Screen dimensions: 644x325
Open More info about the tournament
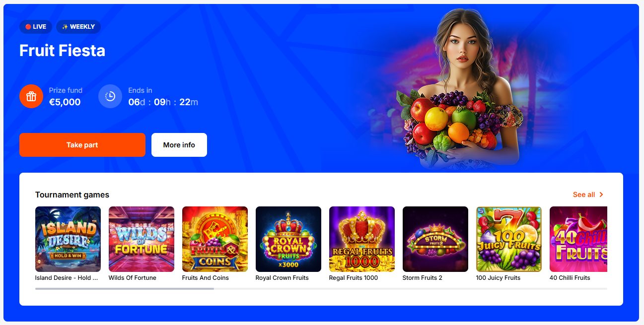[x=179, y=145]
